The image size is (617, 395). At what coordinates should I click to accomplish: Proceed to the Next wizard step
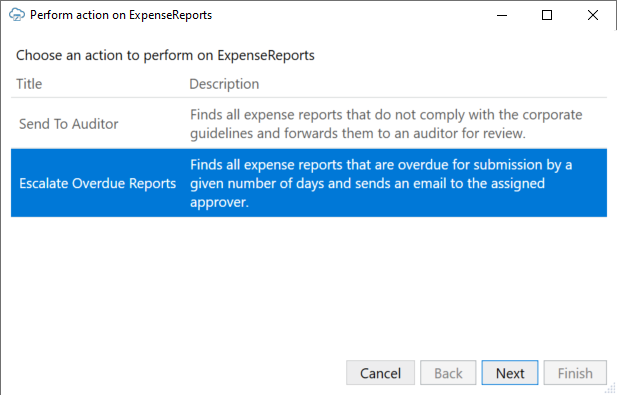coord(510,373)
